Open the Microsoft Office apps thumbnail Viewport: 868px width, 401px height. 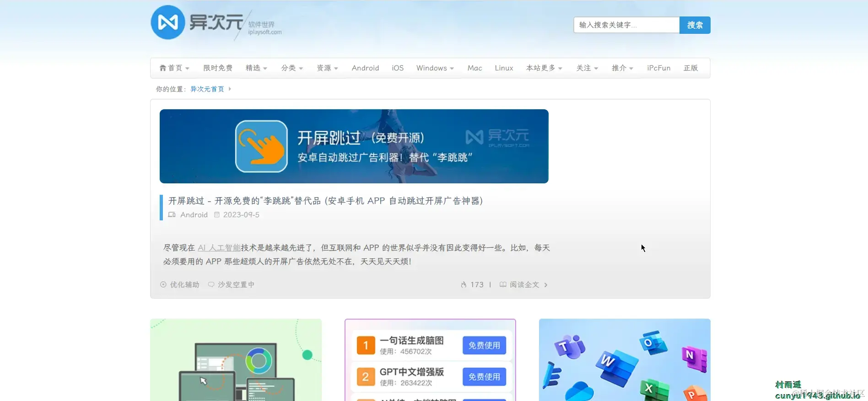coord(625,360)
